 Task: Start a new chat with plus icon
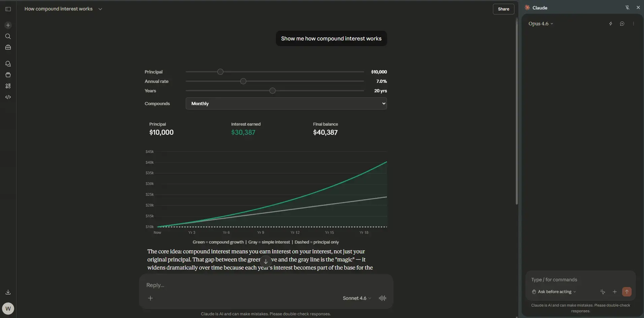(8, 25)
